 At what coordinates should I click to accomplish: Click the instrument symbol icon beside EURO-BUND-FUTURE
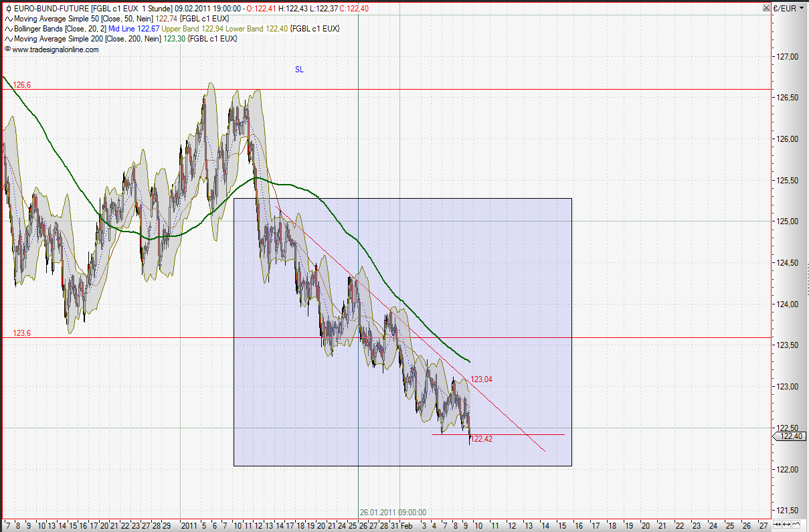[8, 9]
